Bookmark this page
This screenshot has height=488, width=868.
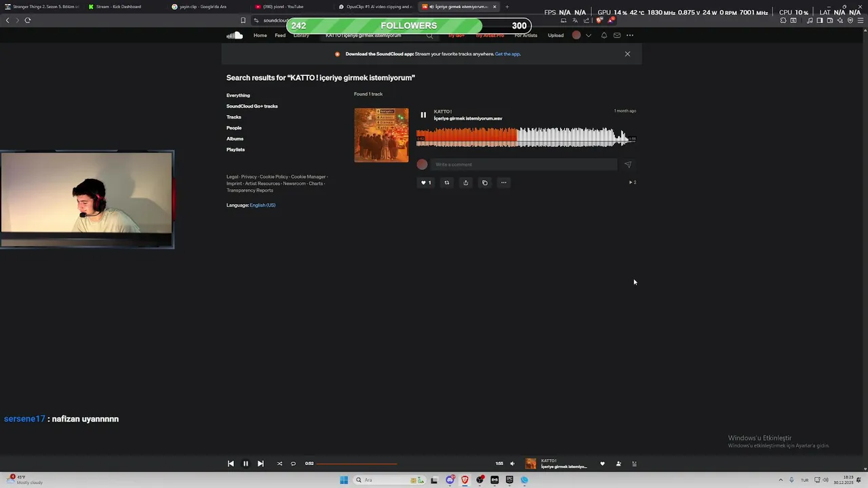pyautogui.click(x=243, y=20)
